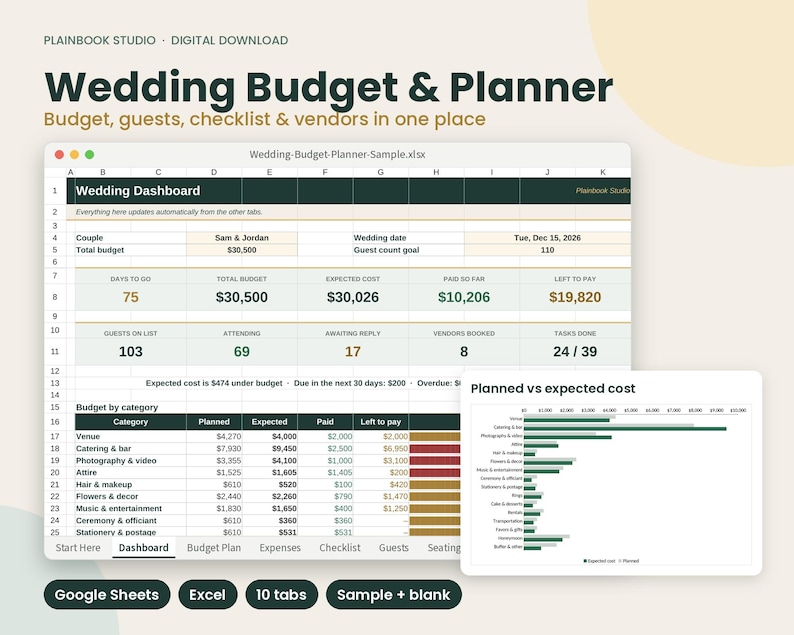
Task: Select row header 8
Action: pyautogui.click(x=55, y=297)
